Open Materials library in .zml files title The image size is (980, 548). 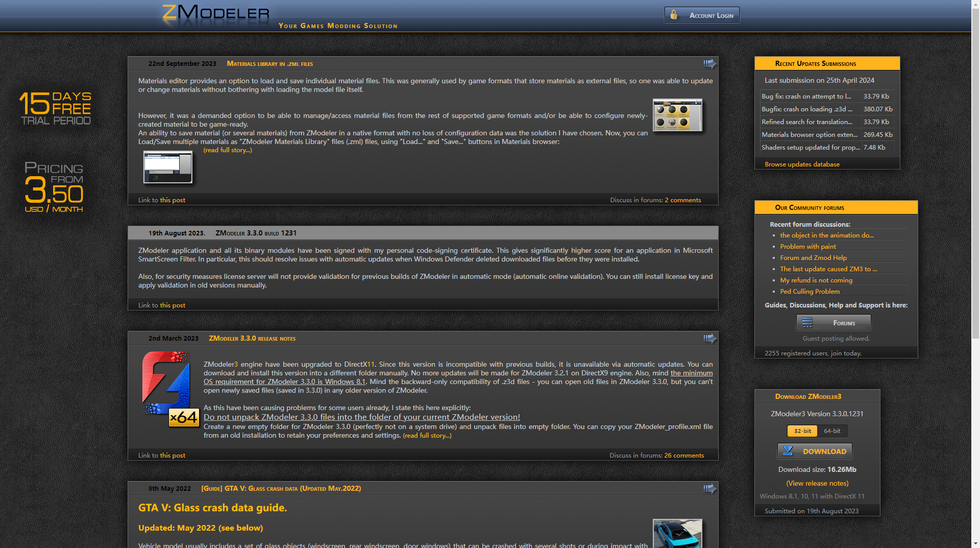pos(269,64)
